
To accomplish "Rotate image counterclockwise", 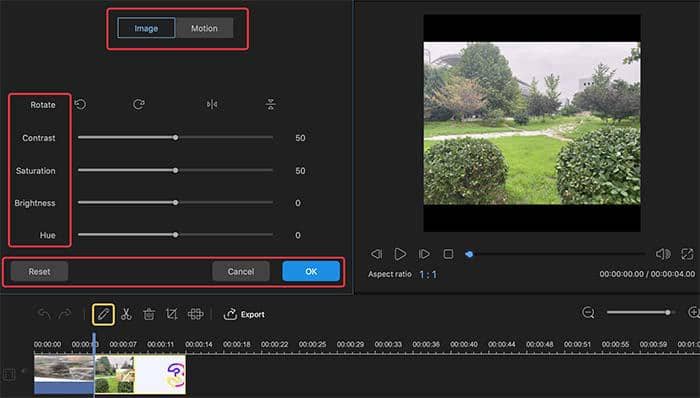I will tap(80, 104).
